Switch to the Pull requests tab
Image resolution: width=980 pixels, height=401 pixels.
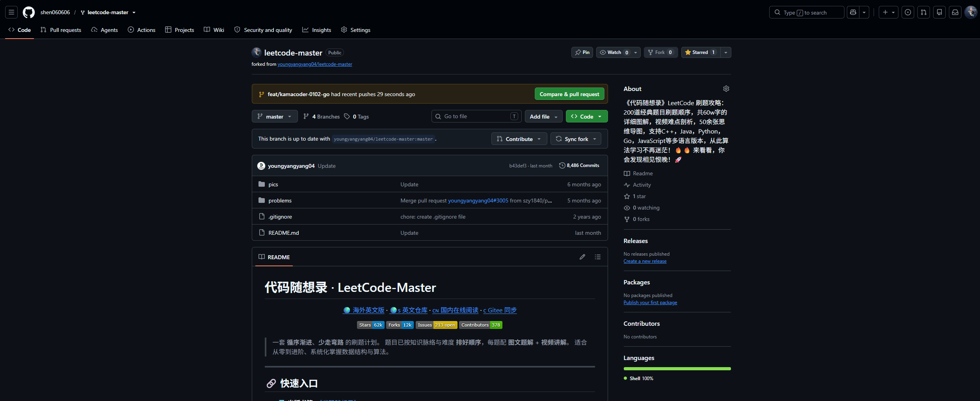click(61, 30)
